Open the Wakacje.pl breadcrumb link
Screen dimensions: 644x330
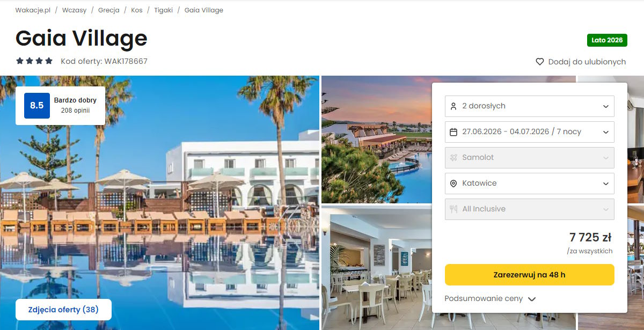click(33, 10)
